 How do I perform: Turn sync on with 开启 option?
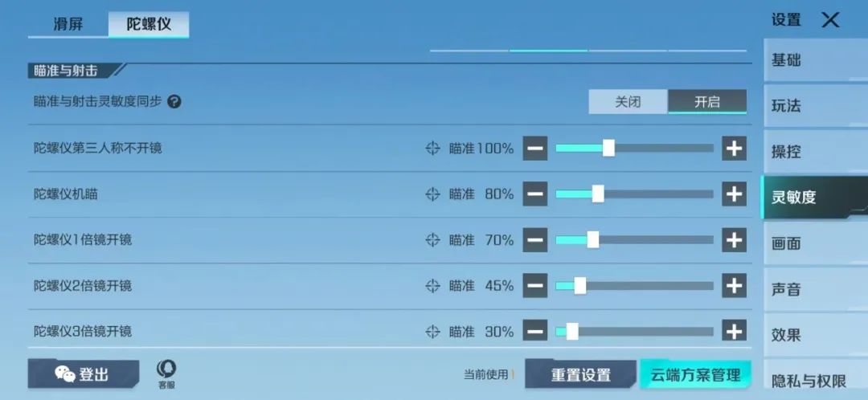coord(707,102)
